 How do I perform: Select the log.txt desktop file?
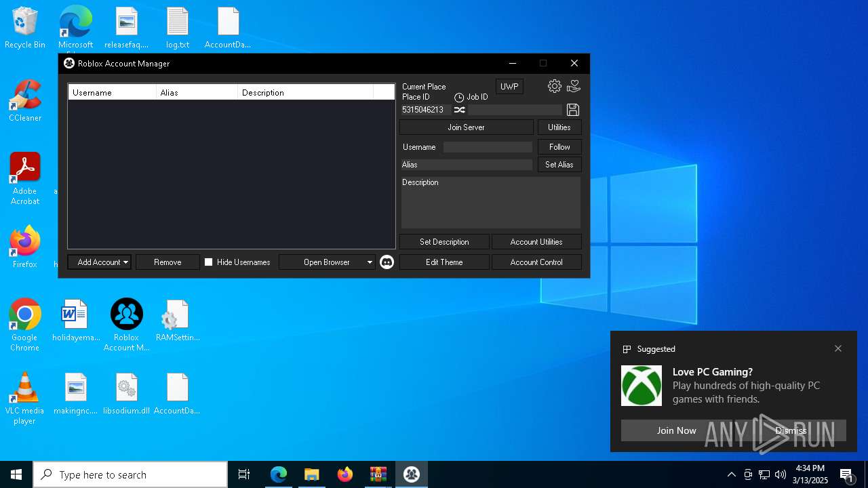[x=178, y=28]
